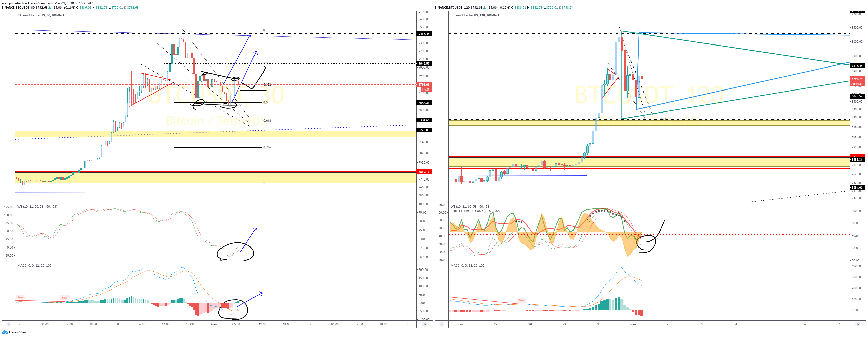Click the 30 date label on right time axis
The height and width of the screenshot is (337, 868).
tap(599, 325)
